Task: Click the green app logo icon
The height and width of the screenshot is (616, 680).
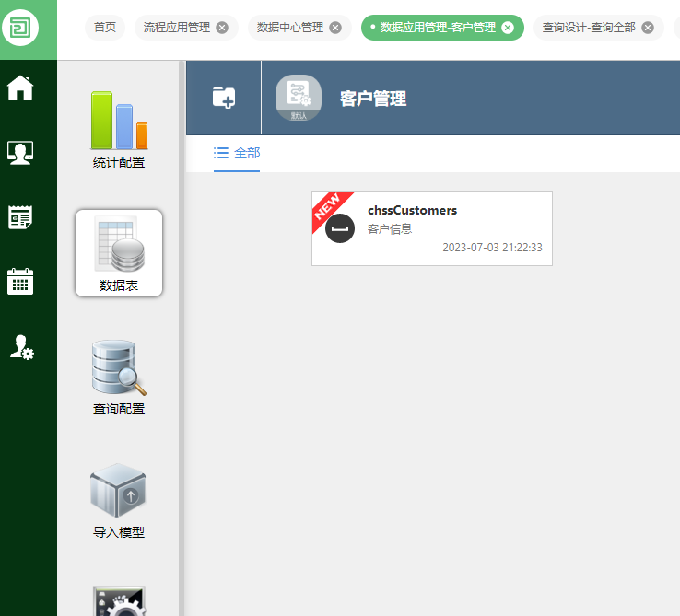Action: (x=20, y=28)
